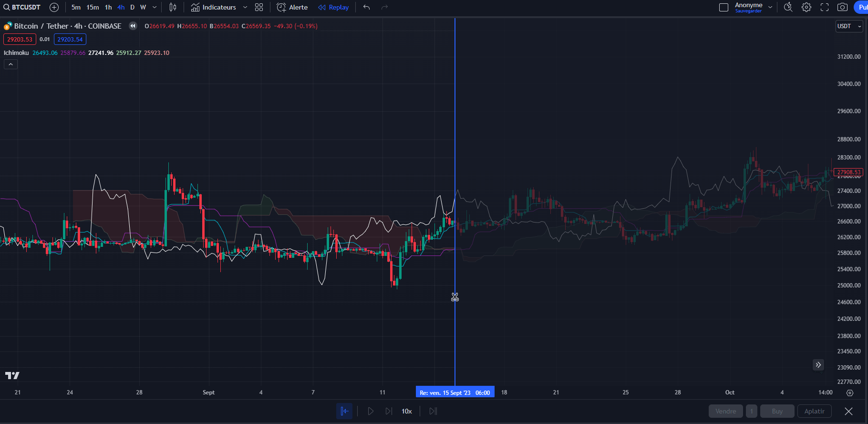
Task: Toggle Replay mode in the top toolbar
Action: (x=333, y=7)
